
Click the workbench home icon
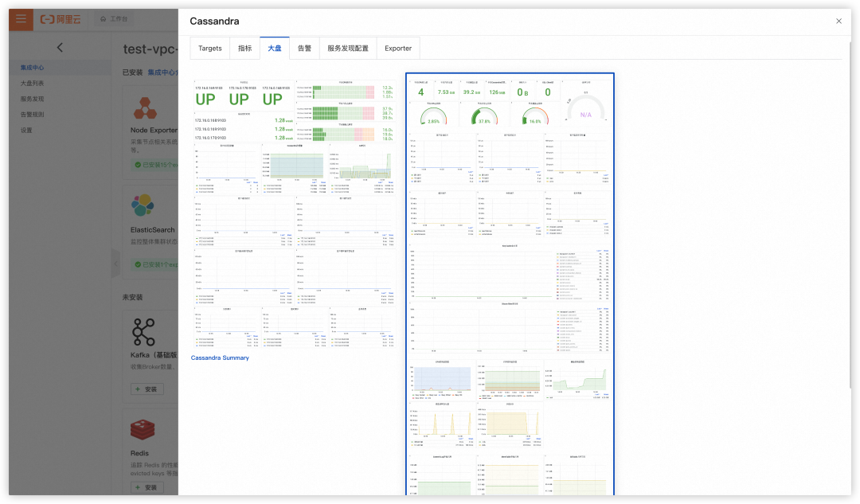coord(103,18)
